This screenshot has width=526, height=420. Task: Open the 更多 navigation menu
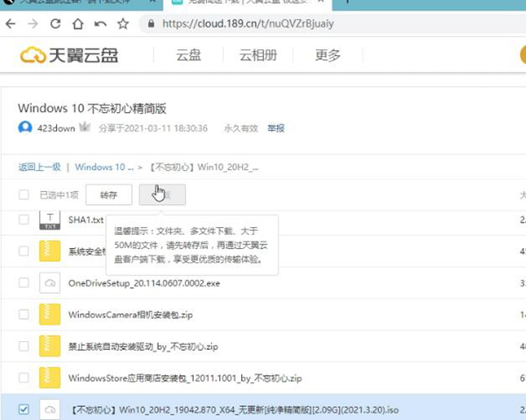(328, 55)
